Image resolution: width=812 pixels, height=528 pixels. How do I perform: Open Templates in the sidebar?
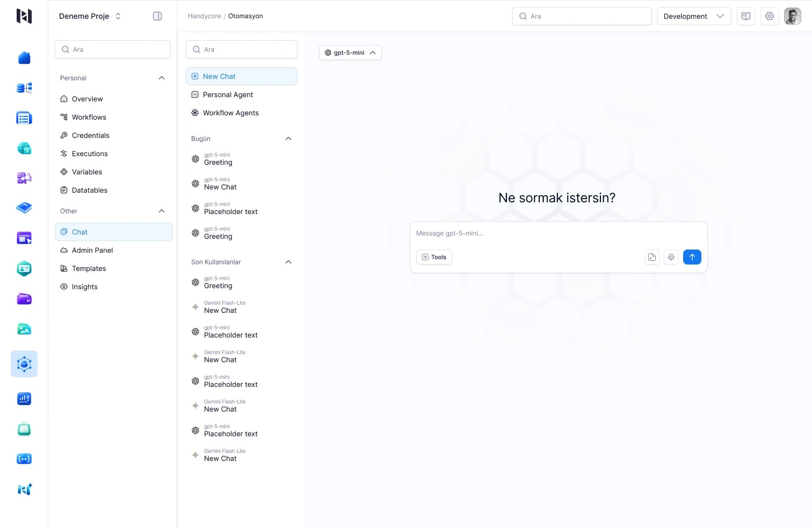(114, 268)
